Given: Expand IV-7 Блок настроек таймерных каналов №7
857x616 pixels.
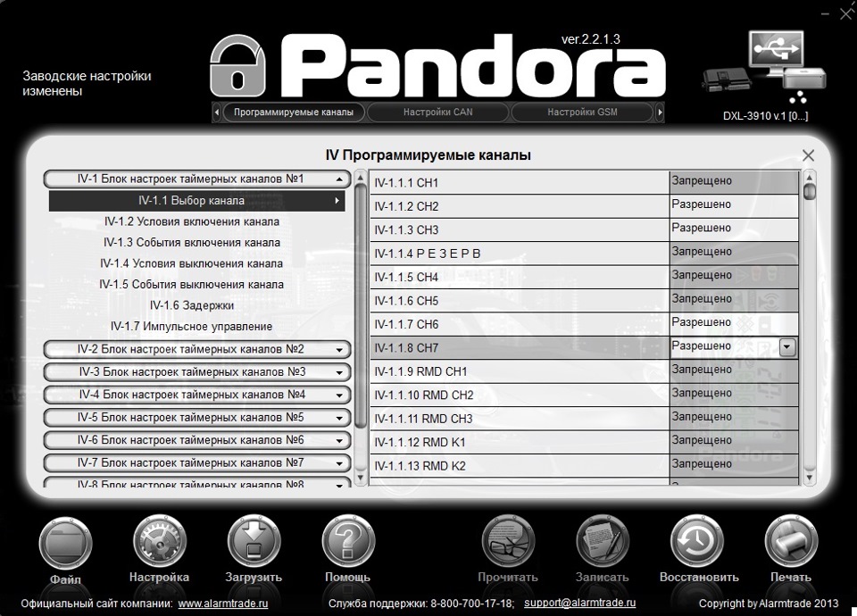Looking at the screenshot, I should click(x=196, y=463).
